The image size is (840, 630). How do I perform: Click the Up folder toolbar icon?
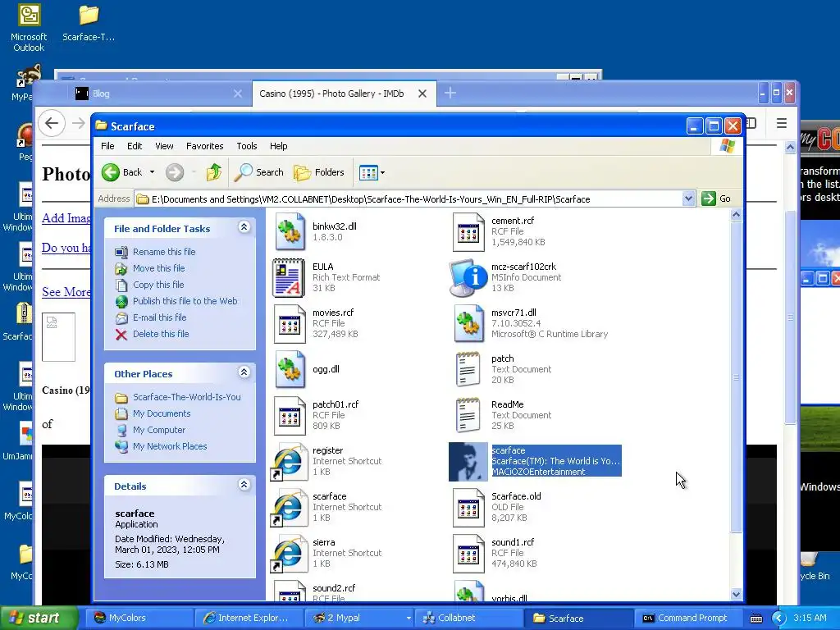214,172
